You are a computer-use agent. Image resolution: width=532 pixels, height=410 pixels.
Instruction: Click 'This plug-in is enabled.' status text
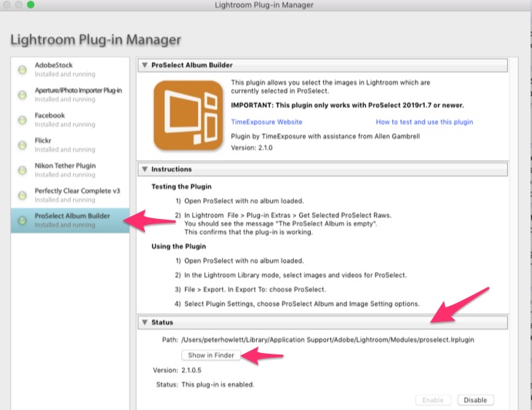click(218, 385)
